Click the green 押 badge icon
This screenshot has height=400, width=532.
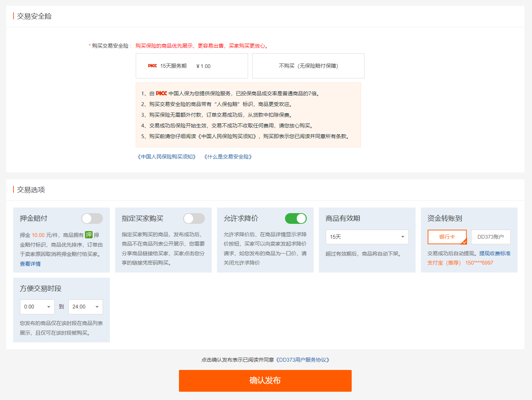click(89, 235)
